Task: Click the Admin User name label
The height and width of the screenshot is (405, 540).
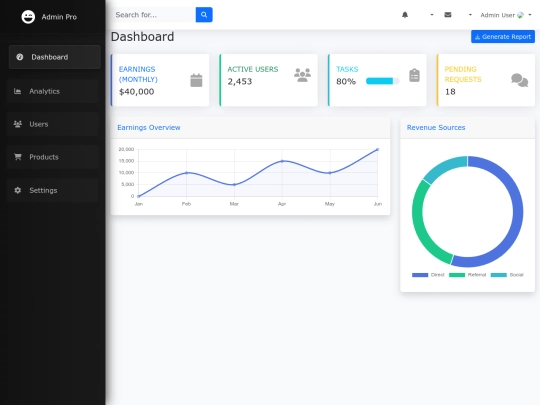Action: tap(497, 15)
